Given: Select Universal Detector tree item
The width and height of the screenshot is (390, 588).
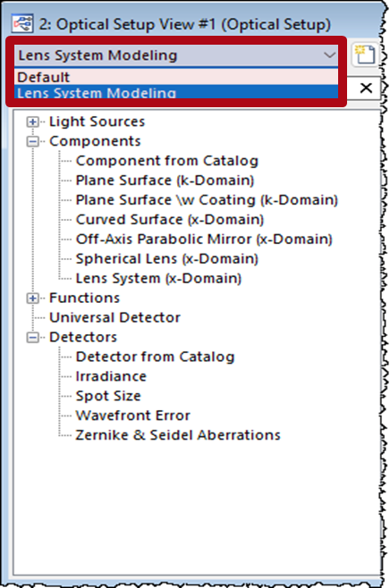Looking at the screenshot, I should [114, 317].
